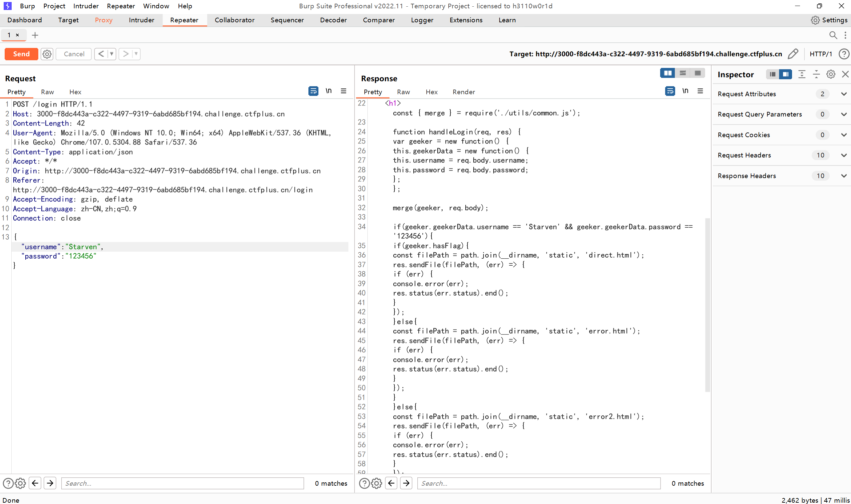
Task: Open help icon next to HTTP/1
Action: 844,54
